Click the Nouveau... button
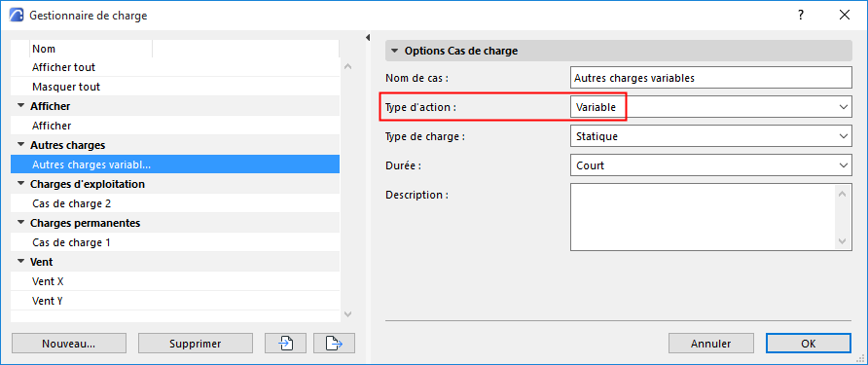Viewport: 868px width, 365px height. click(x=69, y=344)
